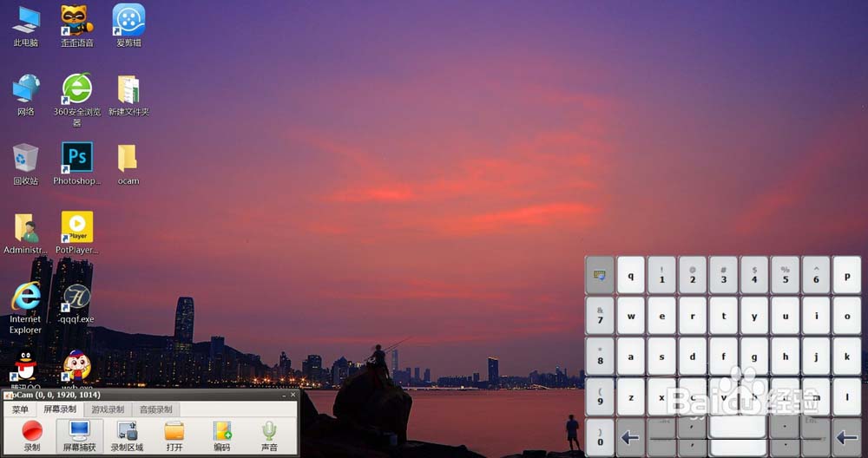Tap the x key on on-screen keyboard
This screenshot has width=868, height=458.
(x=661, y=397)
